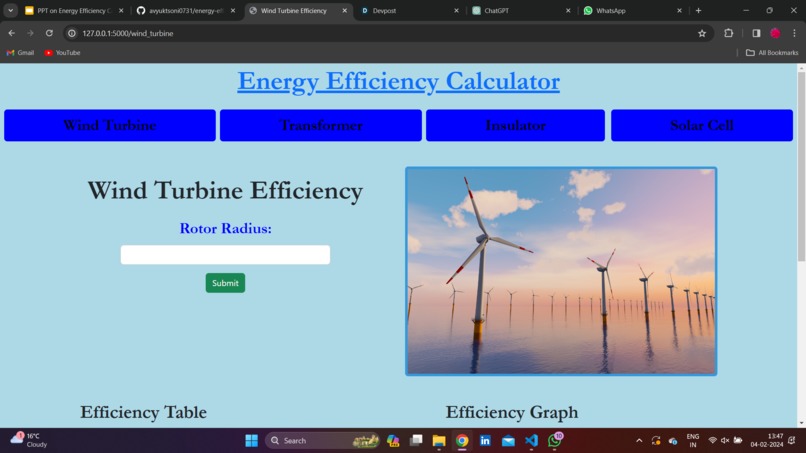This screenshot has height=453, width=806.
Task: Focus the Rotor Radius input field
Action: point(225,255)
